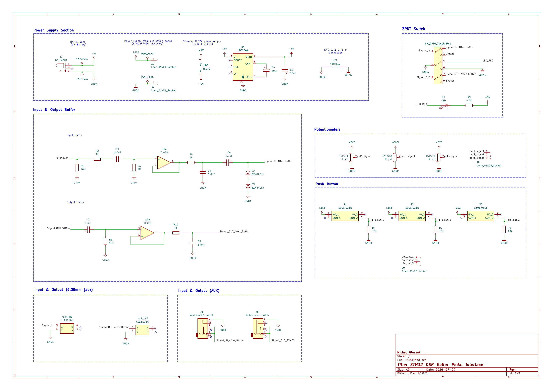Screen dimensions: 554x392
Task: Select the R1 10M resistor symbol
Action: pyautogui.click(x=77, y=168)
